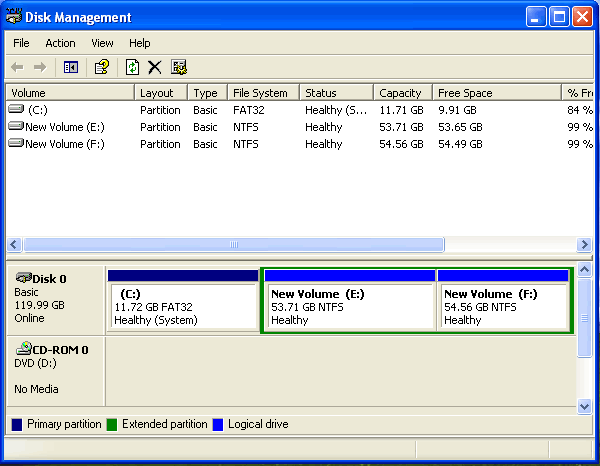
Task: Click the Disk Management title bar icon
Action: coord(14,17)
